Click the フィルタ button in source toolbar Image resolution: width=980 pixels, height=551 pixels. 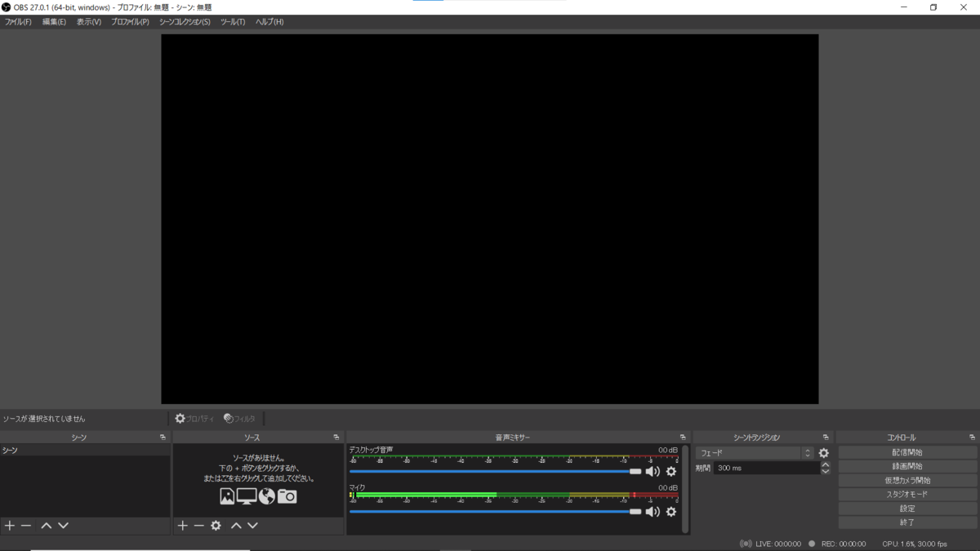pos(240,419)
